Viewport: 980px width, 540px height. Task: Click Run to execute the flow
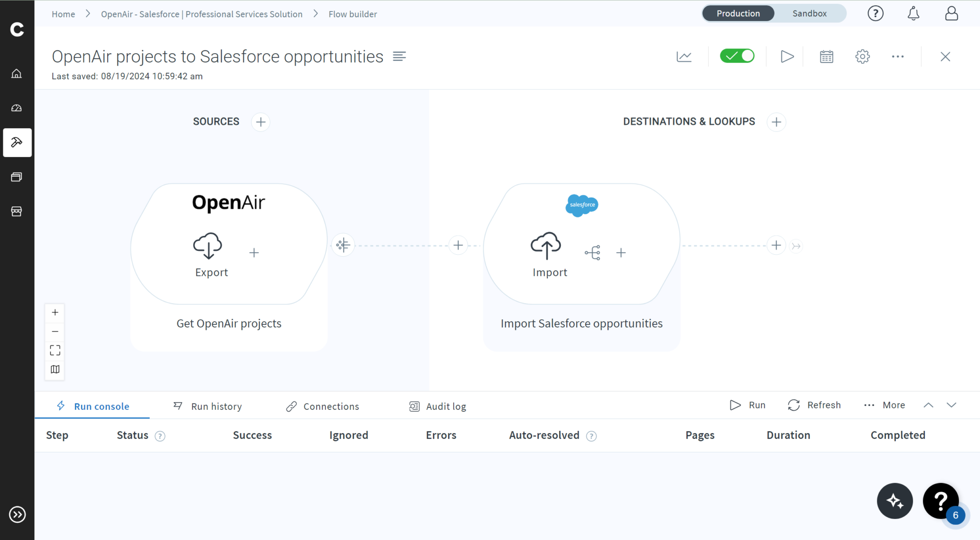click(x=747, y=405)
